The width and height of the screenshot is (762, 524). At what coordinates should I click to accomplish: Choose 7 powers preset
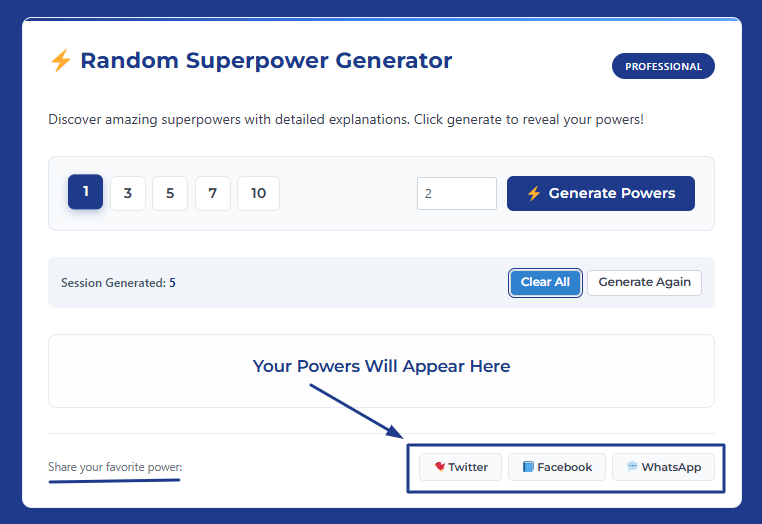[x=213, y=193]
